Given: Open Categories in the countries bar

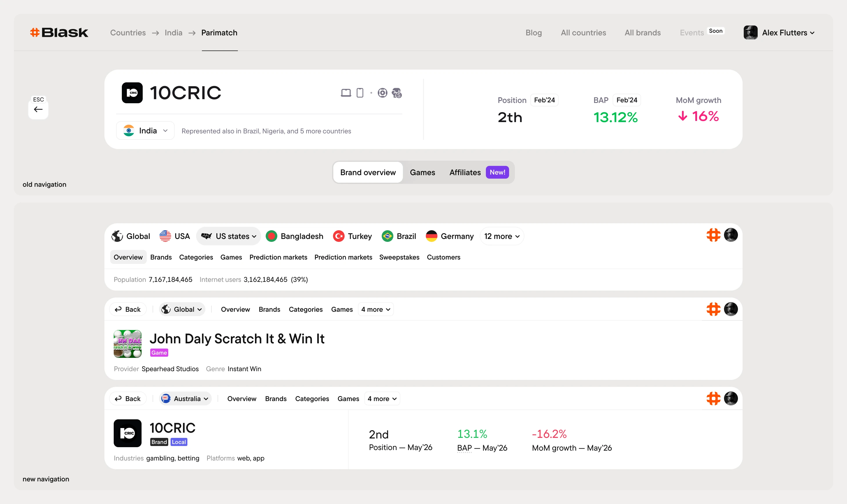Looking at the screenshot, I should coord(196,257).
